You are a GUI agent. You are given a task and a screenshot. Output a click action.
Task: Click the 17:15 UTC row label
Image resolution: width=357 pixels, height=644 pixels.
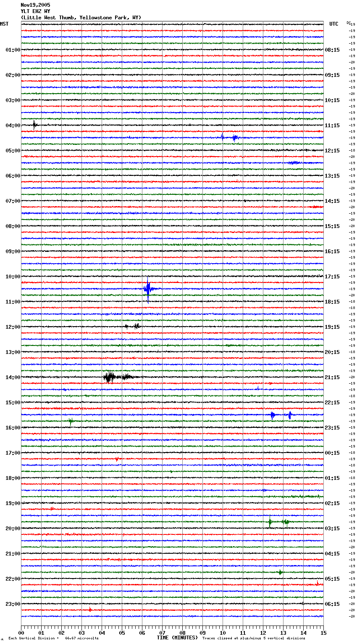332,277
